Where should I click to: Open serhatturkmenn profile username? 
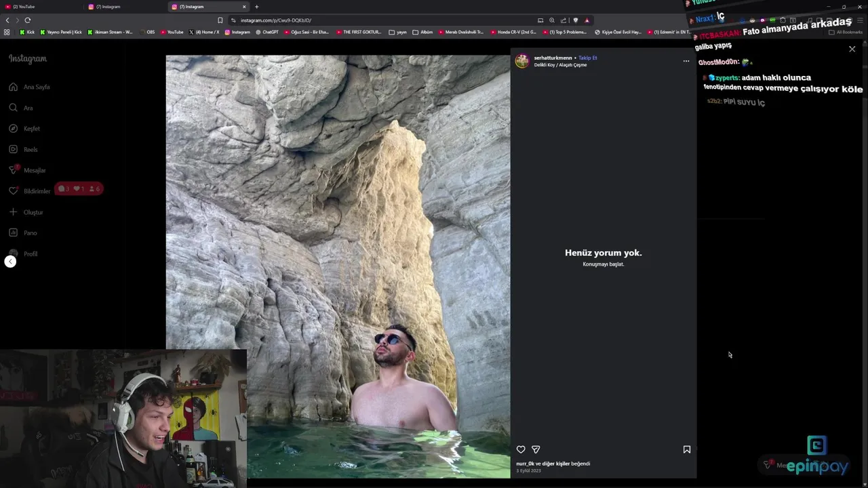pyautogui.click(x=553, y=58)
